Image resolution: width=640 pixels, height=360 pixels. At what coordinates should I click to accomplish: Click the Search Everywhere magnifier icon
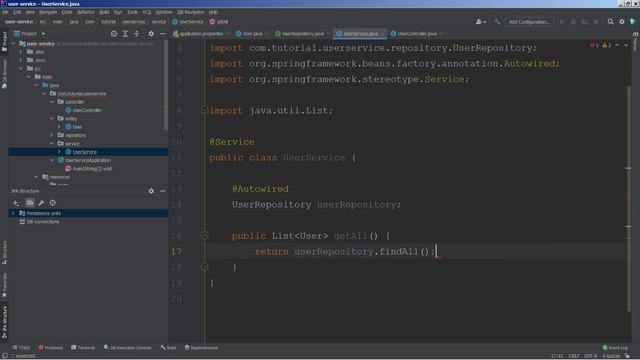(610, 22)
